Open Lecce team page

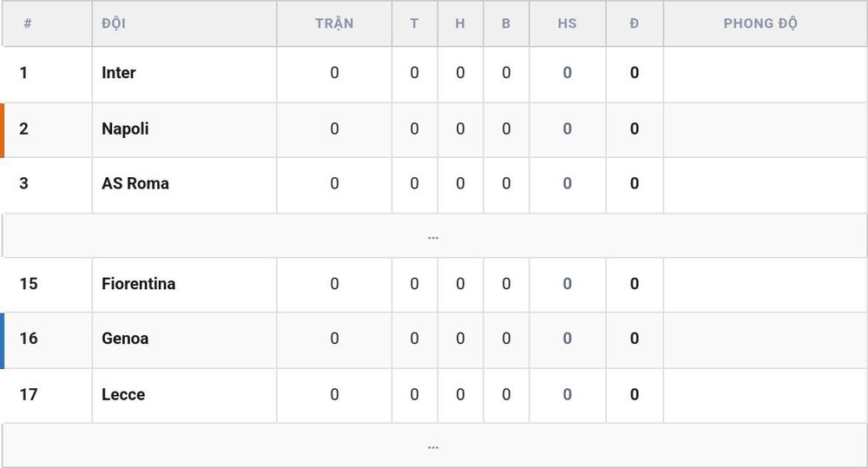(123, 394)
